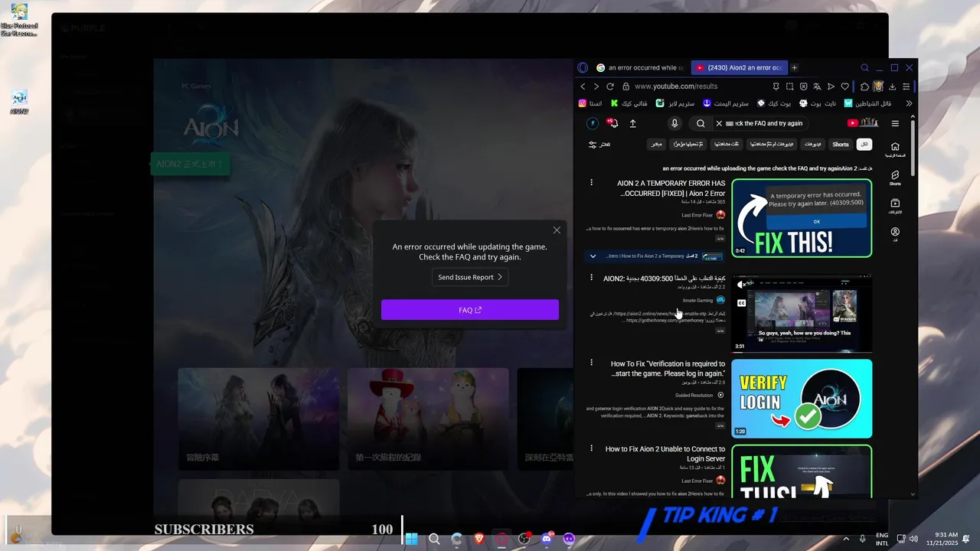Add page to bookmarks with the heart icon
This screenshot has height=551, width=980.
[844, 86]
